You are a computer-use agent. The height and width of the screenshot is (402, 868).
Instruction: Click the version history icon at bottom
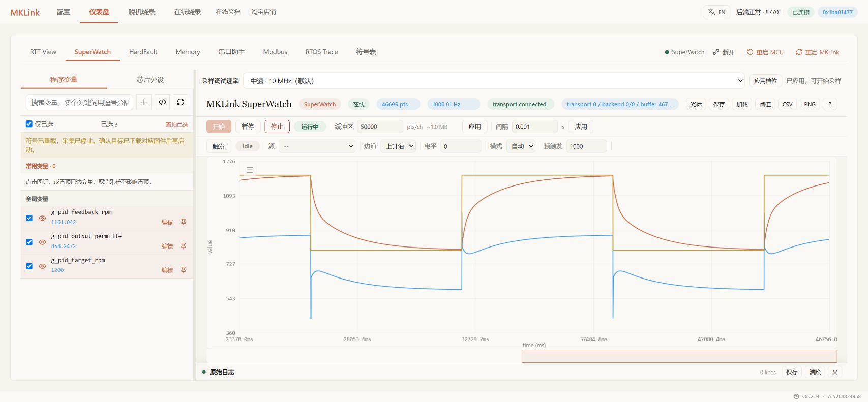(796, 396)
